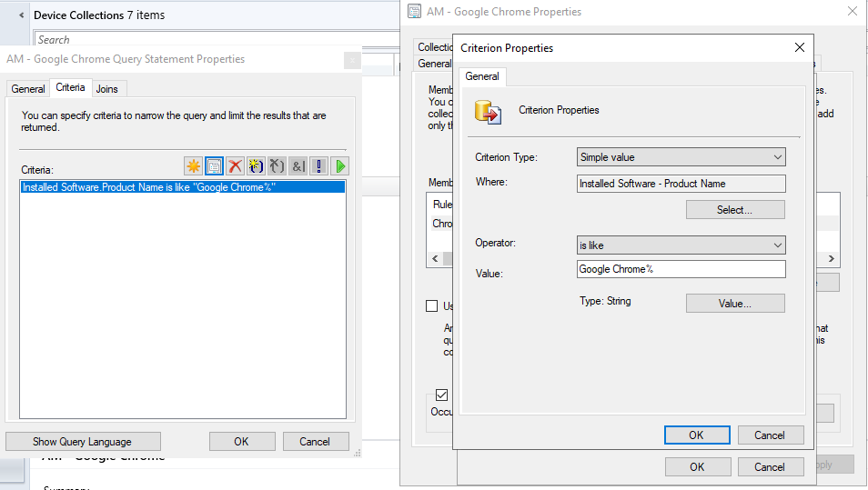Toggle the unchecked checkbox in Chrome Properties
868x490 pixels.
pyautogui.click(x=432, y=305)
